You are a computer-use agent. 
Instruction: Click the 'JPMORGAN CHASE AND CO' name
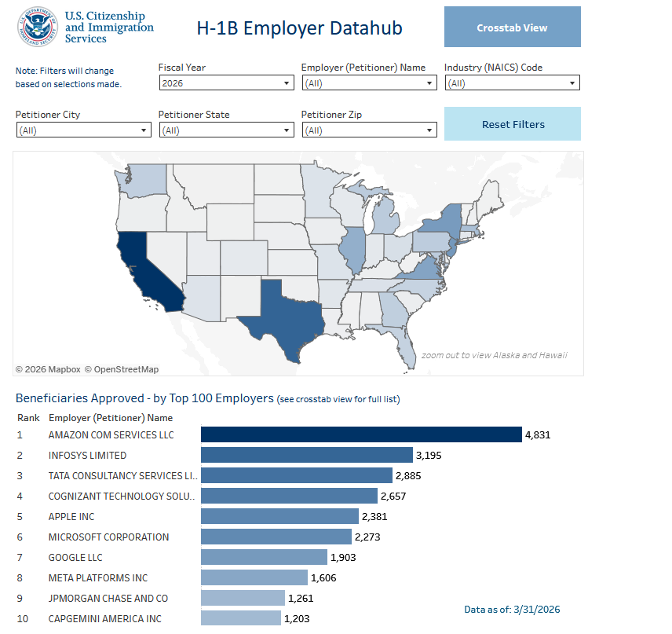[x=108, y=599]
